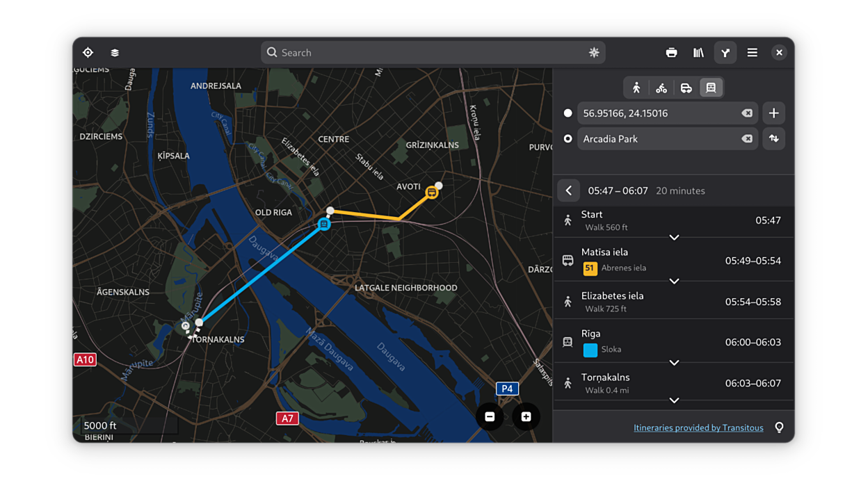Open the map layers menu
The width and height of the screenshot is (868, 488).
(115, 53)
